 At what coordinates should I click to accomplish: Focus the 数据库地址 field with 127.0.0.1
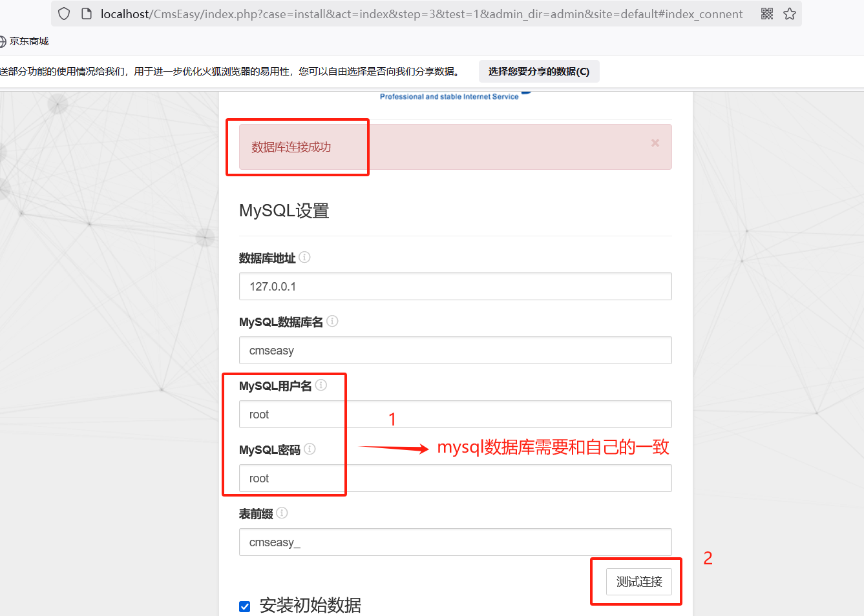(x=455, y=286)
